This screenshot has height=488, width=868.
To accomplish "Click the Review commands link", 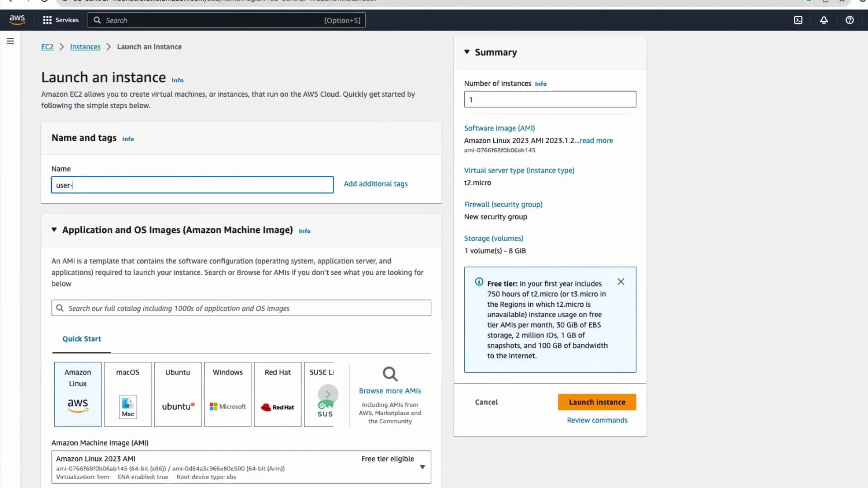I will [x=597, y=420].
